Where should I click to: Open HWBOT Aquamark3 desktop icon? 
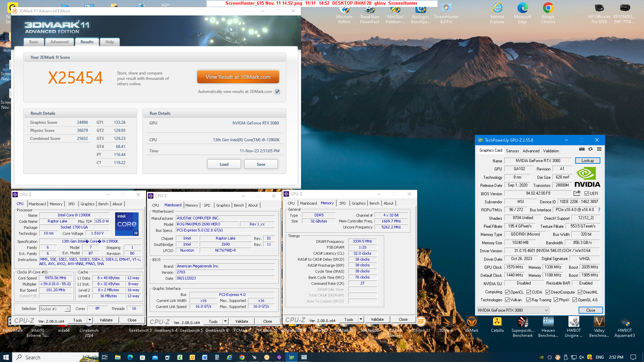(x=625, y=327)
